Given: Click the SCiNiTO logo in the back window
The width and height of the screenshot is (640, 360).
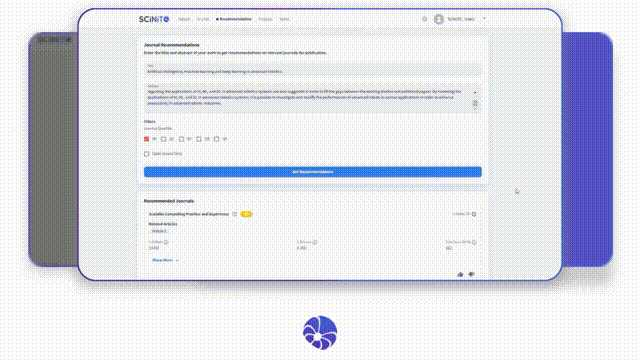Looking at the screenshot, I should pos(54,40).
